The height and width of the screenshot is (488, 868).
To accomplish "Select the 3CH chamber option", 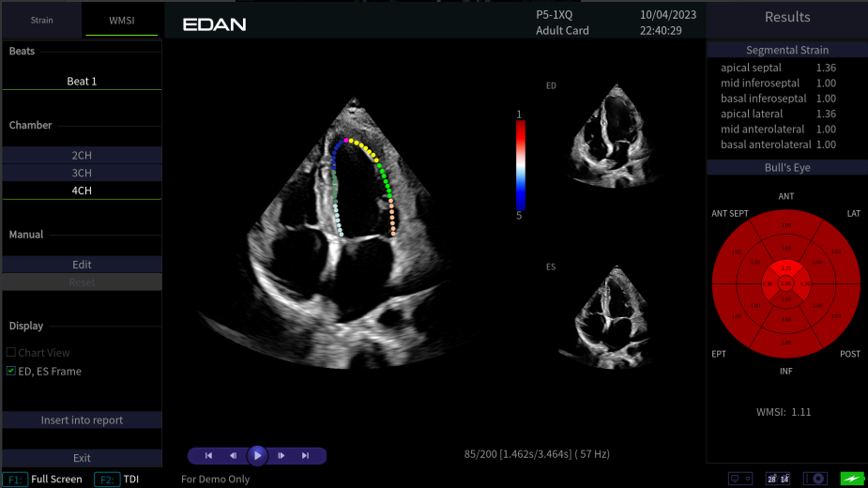I will [82, 173].
